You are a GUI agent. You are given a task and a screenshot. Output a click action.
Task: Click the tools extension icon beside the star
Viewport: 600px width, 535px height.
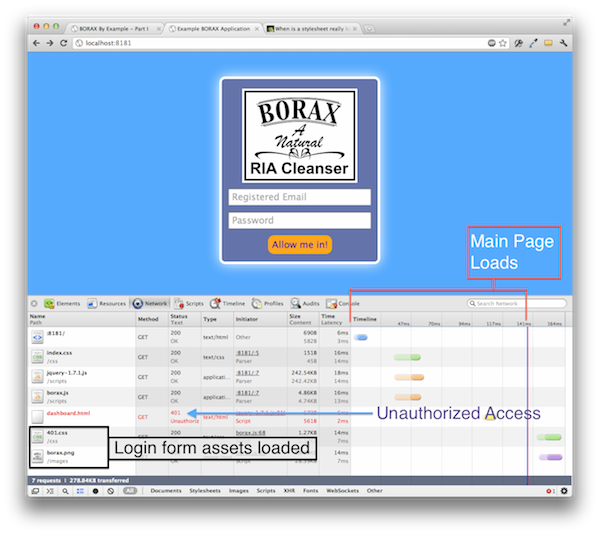pyautogui.click(x=518, y=43)
